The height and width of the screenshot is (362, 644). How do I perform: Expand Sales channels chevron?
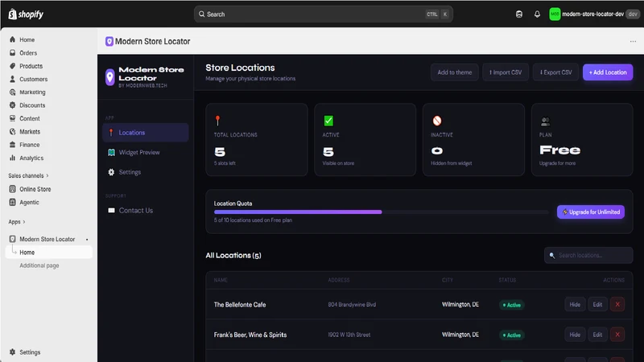tap(47, 175)
